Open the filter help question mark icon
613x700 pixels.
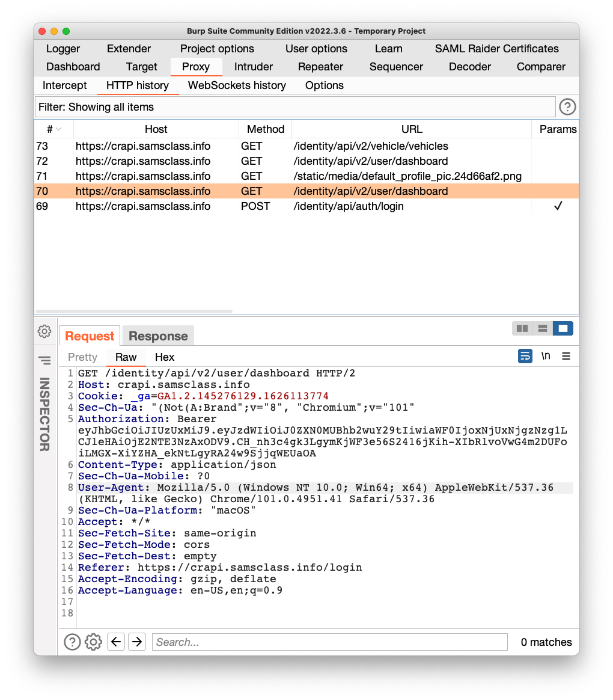567,107
